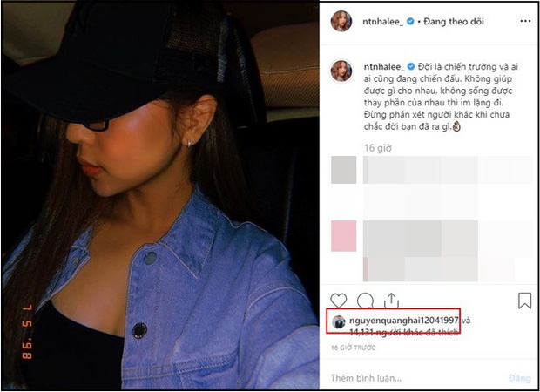540x392 pixels.
Task: Submit the comment with the Đăng button
Action: (519, 378)
